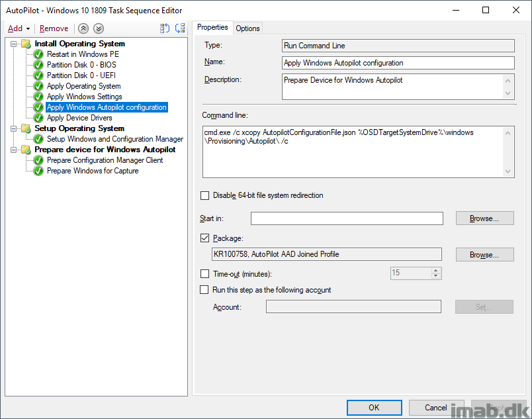Image resolution: width=532 pixels, height=419 pixels.
Task: Switch to the Options tab
Action: tap(247, 28)
